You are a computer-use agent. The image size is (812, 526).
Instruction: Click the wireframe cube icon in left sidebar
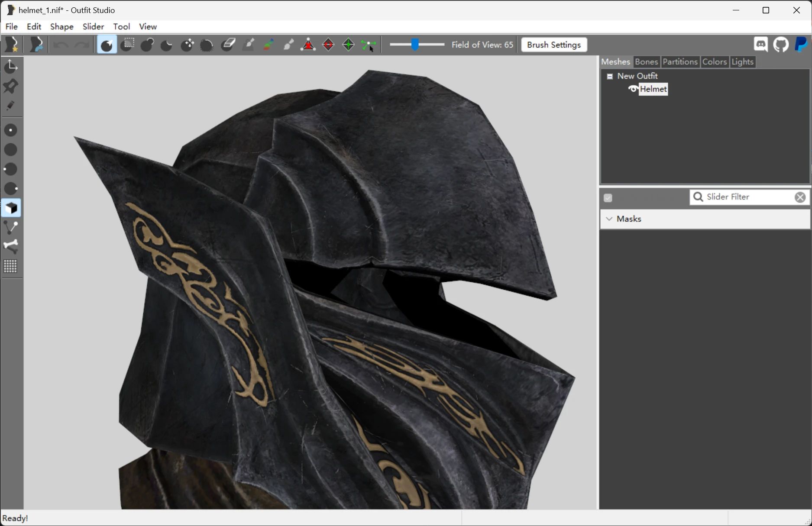coord(11,208)
